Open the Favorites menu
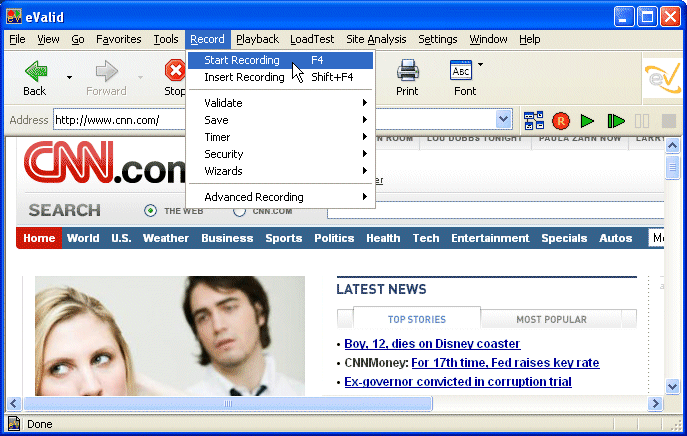This screenshot has width=687, height=436. point(119,39)
